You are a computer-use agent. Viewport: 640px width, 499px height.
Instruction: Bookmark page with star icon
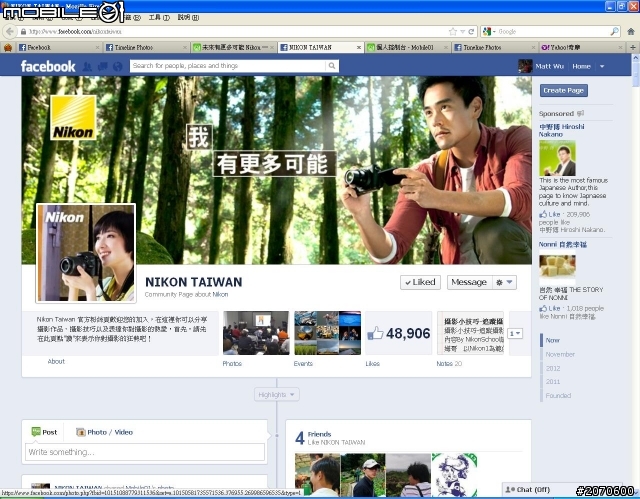452,31
